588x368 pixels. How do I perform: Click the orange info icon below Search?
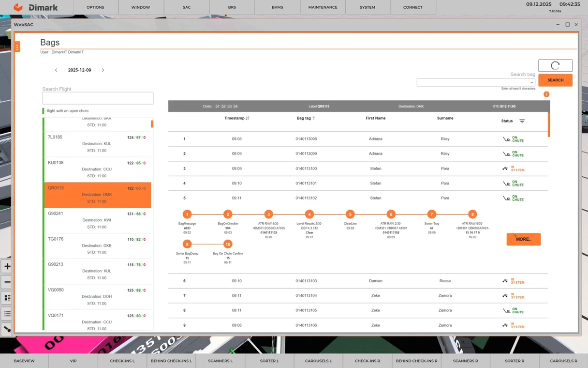(x=546, y=94)
